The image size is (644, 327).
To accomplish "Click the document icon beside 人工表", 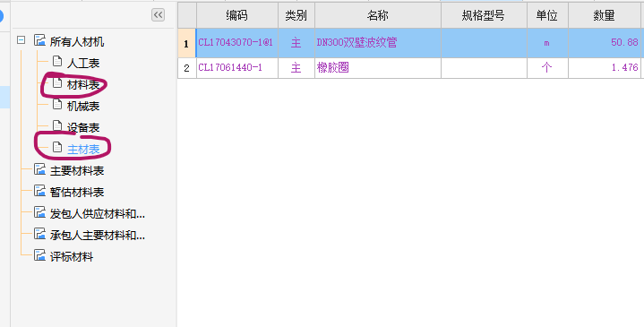I will tap(57, 62).
